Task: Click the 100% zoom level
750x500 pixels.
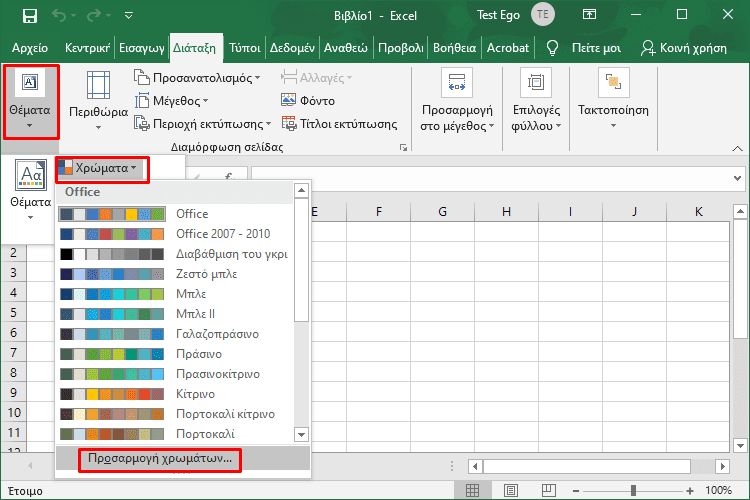Action: point(718,490)
